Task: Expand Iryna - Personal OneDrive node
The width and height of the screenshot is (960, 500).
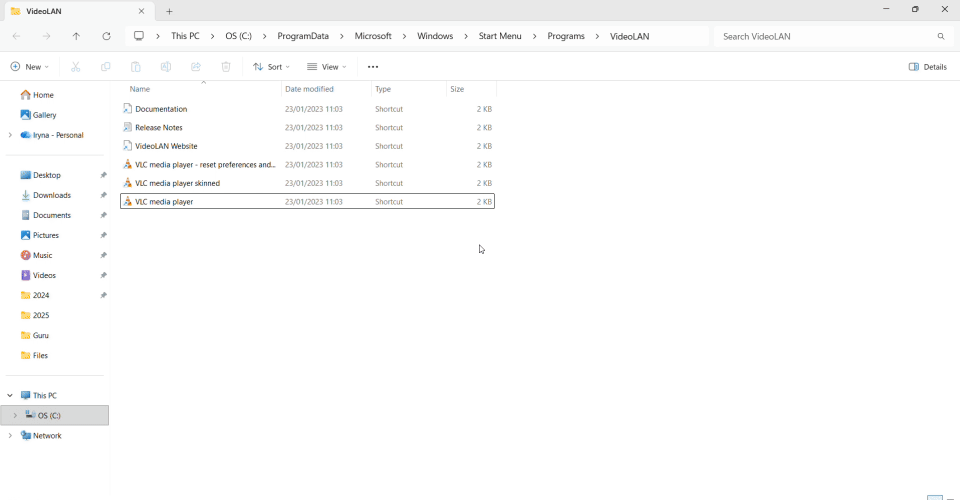Action: pos(10,135)
